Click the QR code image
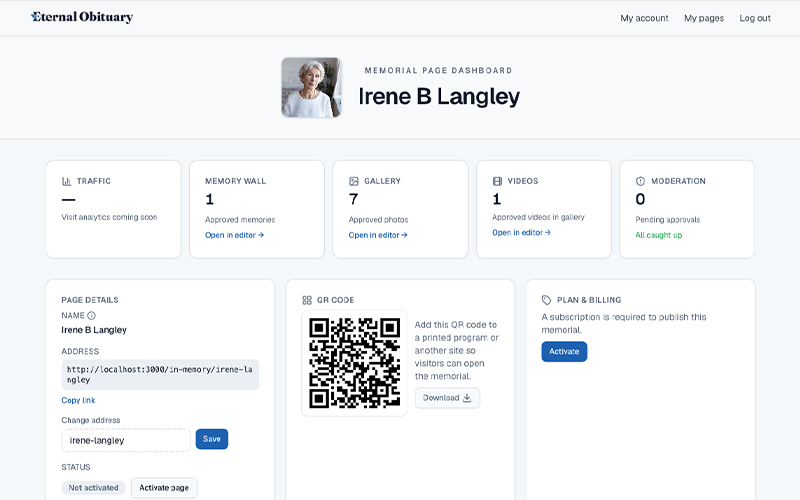The height and width of the screenshot is (500, 800). (355, 363)
